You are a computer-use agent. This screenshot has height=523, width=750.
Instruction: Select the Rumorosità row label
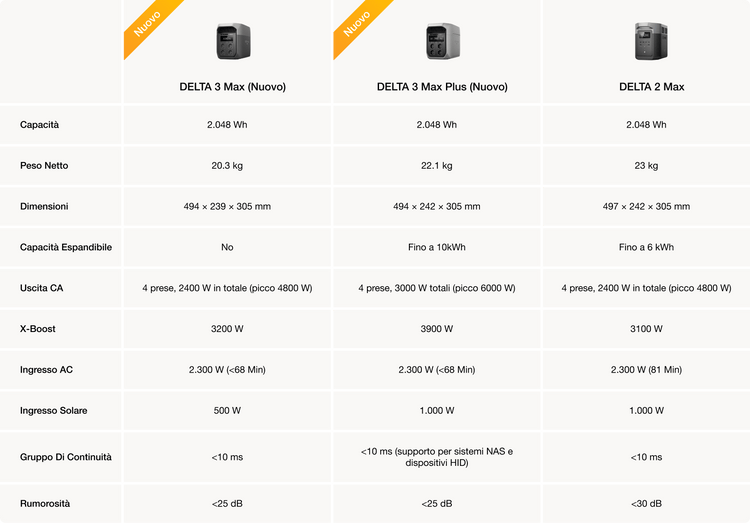[x=45, y=504]
